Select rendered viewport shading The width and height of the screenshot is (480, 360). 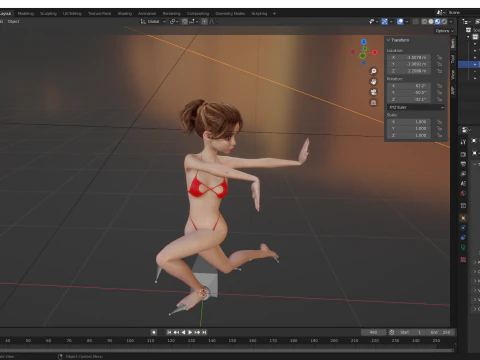coord(444,21)
